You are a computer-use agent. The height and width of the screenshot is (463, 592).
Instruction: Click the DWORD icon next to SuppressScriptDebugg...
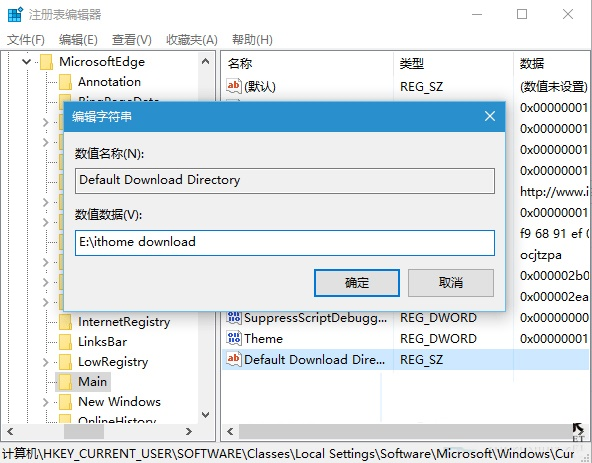click(x=234, y=317)
